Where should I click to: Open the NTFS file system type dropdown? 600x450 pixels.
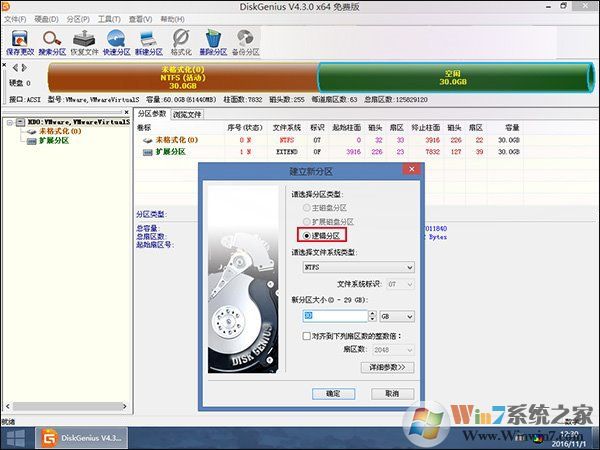[x=359, y=267]
